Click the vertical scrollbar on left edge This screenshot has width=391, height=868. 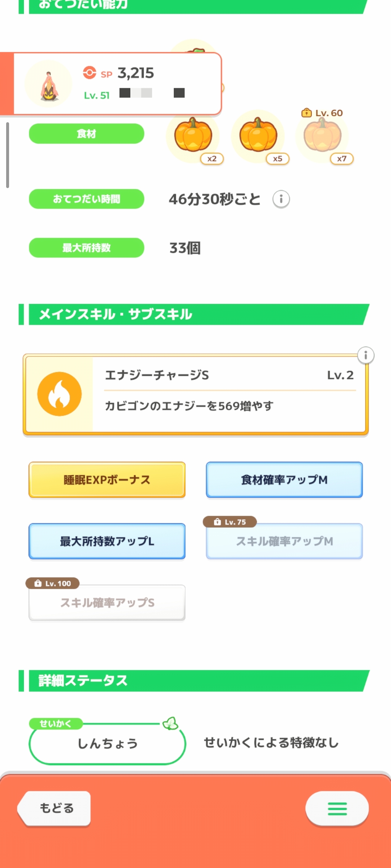point(7,155)
